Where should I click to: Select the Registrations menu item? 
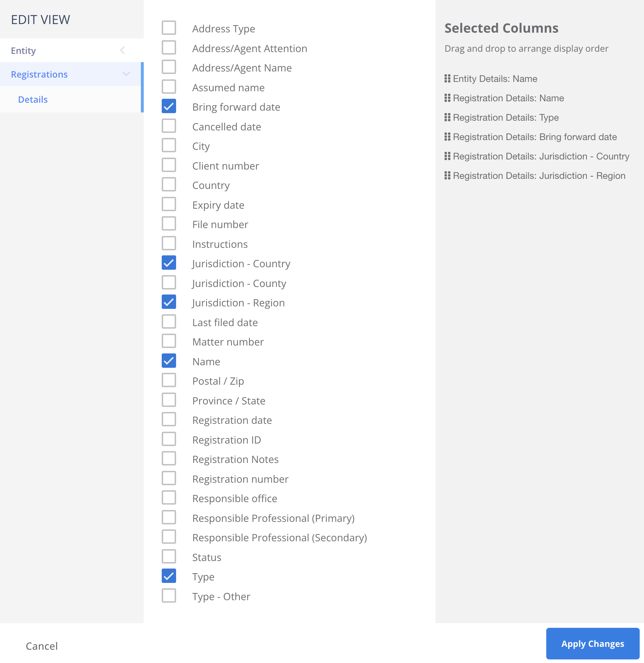40,74
